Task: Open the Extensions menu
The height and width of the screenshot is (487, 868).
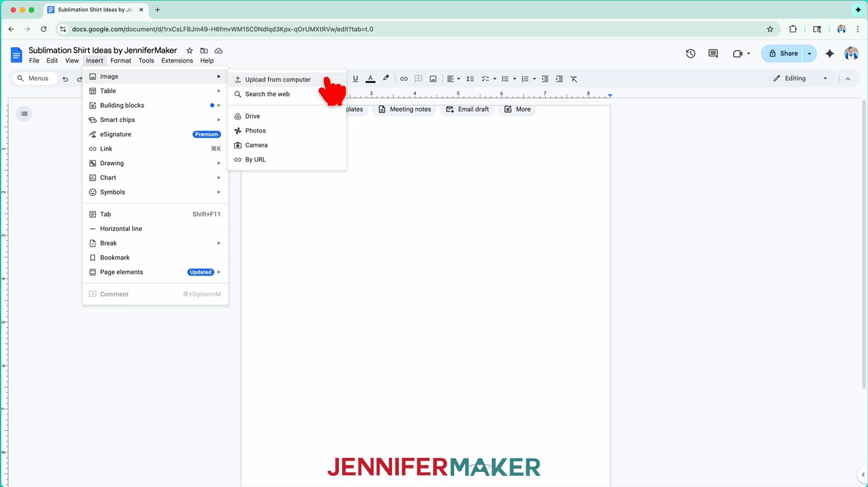Action: [177, 61]
